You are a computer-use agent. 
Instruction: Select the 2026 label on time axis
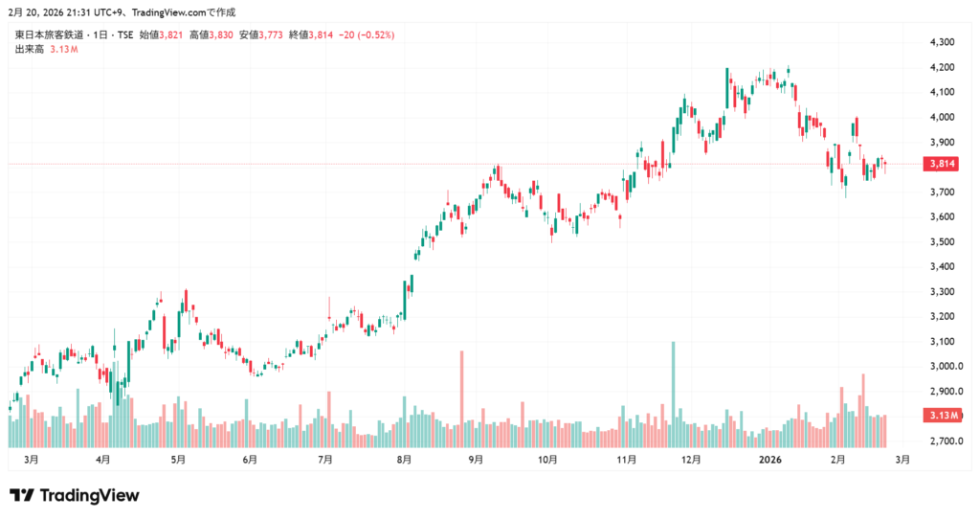click(x=770, y=460)
